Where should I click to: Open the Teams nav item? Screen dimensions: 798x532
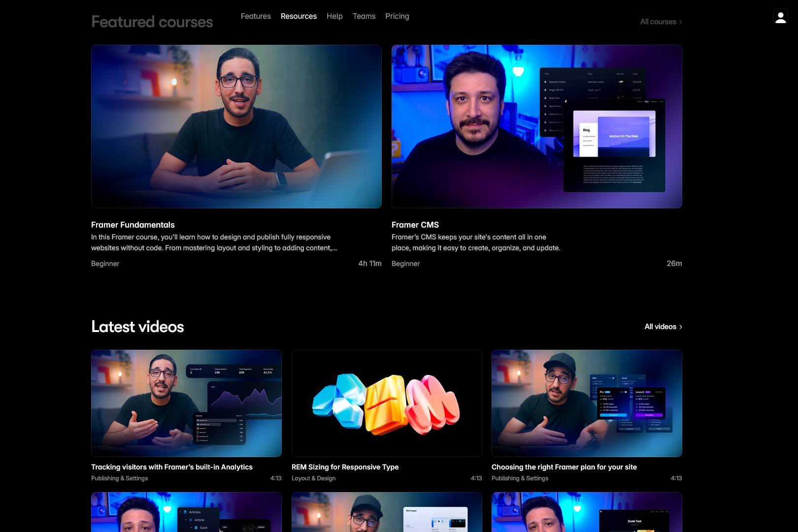pos(364,16)
